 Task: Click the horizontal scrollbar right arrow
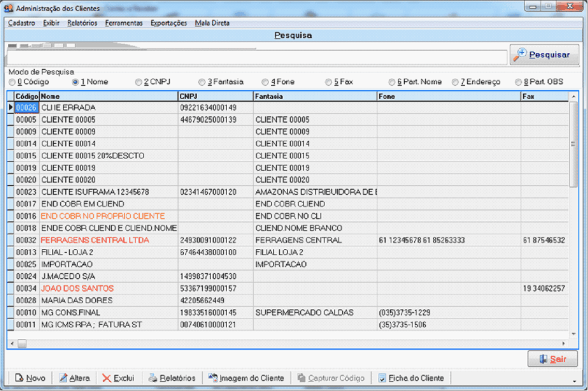564,343
